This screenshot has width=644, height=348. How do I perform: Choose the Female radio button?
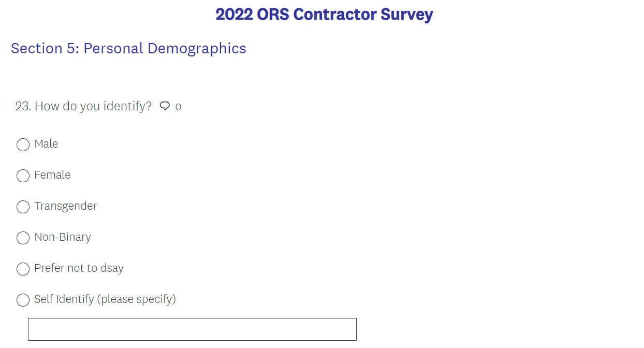click(x=23, y=176)
